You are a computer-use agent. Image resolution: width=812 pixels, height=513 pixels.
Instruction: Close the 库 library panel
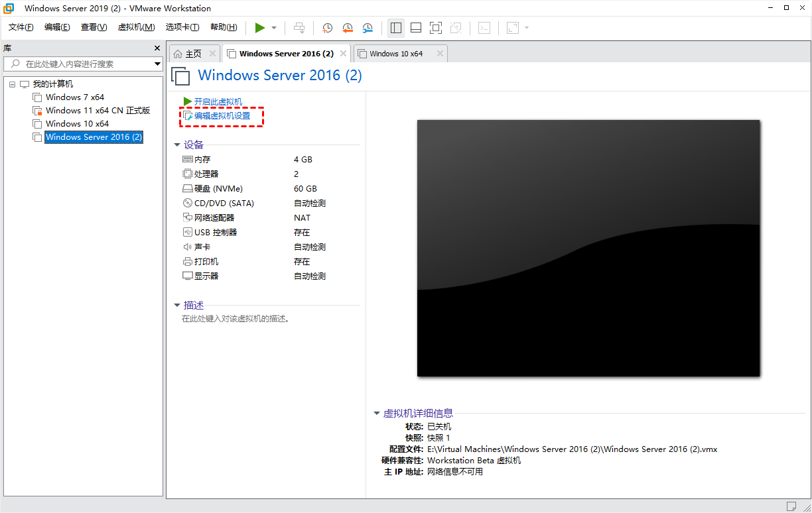tap(157, 48)
